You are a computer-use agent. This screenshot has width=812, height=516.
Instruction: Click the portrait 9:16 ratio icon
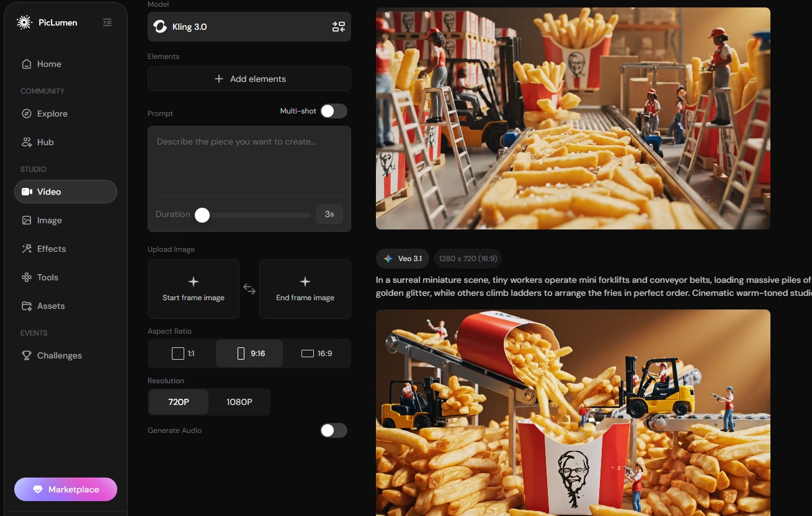[x=241, y=354]
